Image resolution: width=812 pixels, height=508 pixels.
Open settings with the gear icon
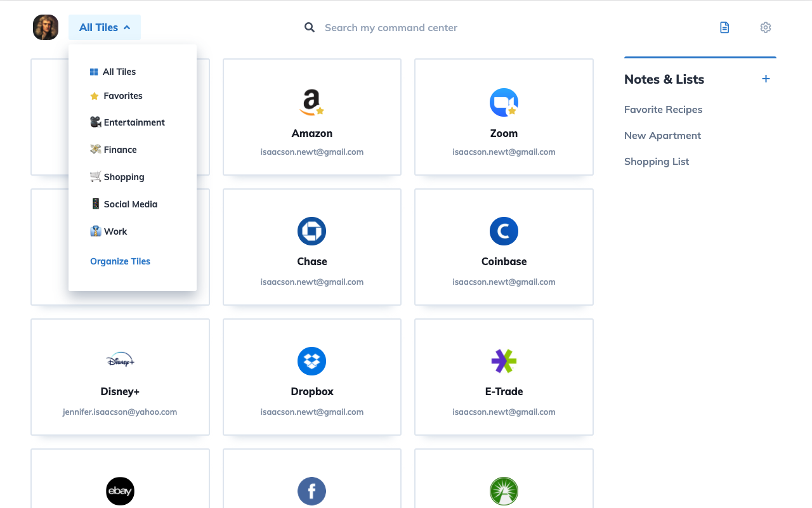click(766, 27)
